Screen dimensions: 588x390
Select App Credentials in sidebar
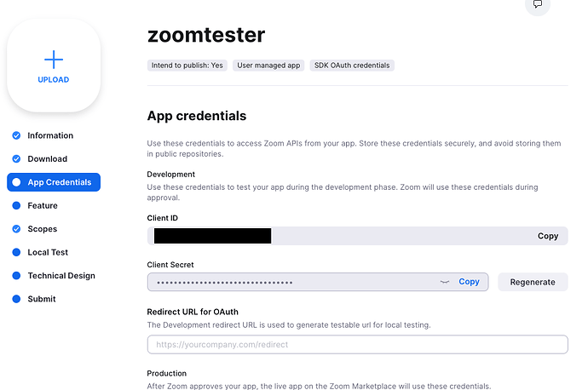[59, 182]
